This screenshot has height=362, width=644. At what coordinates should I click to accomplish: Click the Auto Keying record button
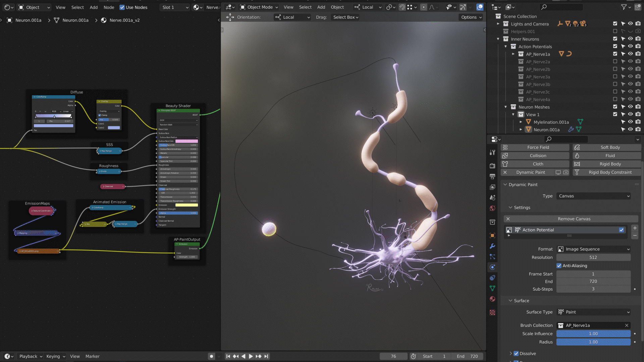tap(211, 356)
